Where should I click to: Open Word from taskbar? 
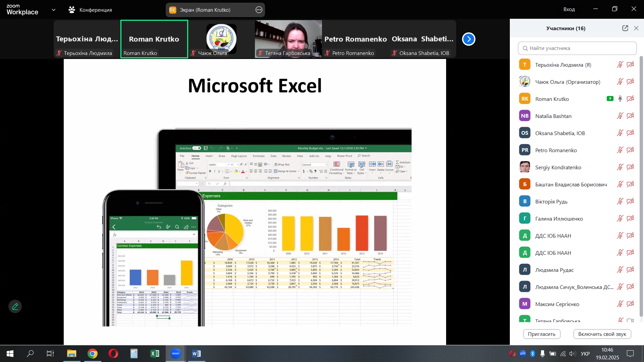pos(197,354)
